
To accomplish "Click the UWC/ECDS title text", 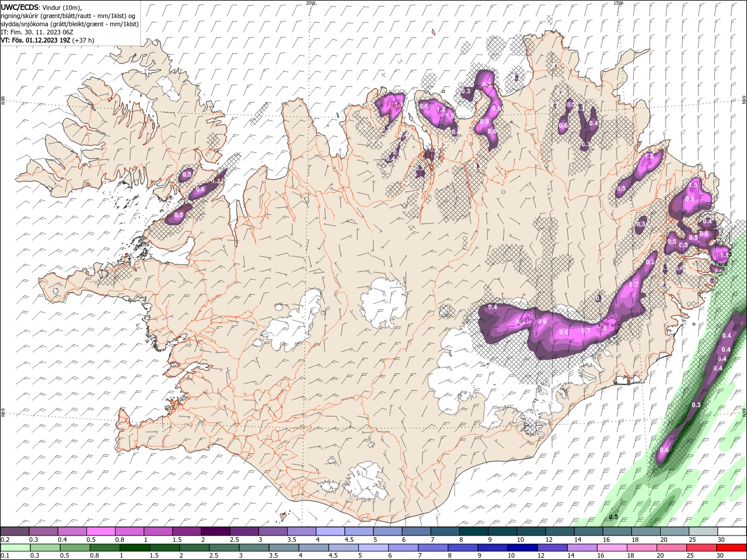I will coord(19,7).
